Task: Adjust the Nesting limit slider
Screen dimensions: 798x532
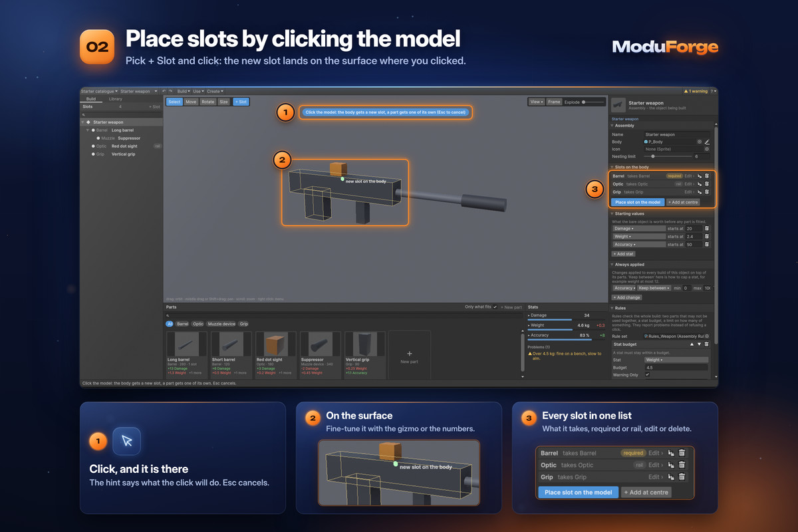Action: 668,156
